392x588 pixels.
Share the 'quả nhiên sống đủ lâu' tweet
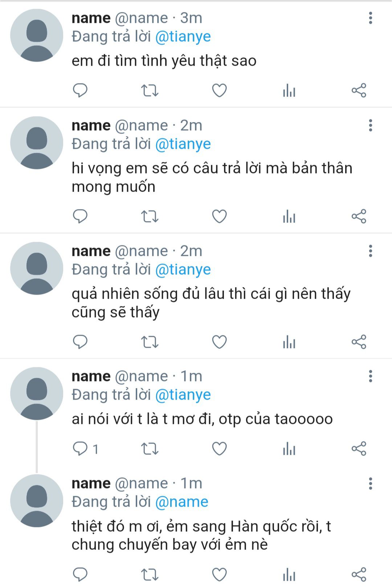(x=359, y=342)
